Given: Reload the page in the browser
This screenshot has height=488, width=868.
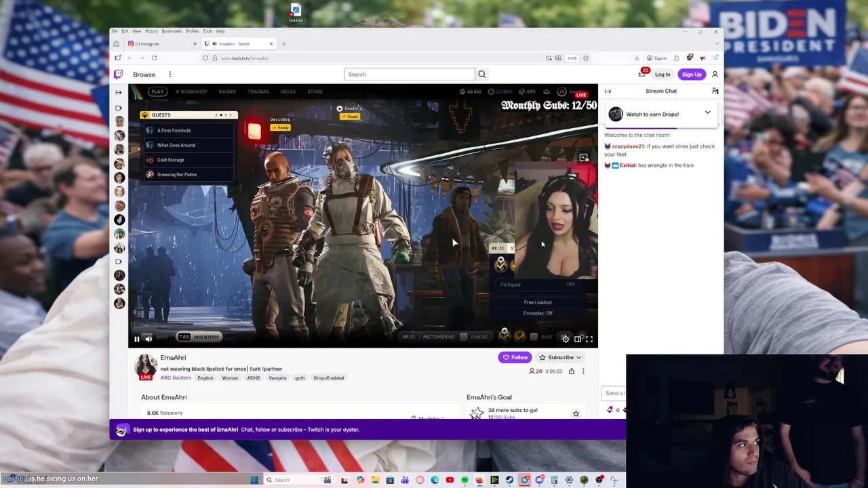Looking at the screenshot, I should click(x=154, y=58).
